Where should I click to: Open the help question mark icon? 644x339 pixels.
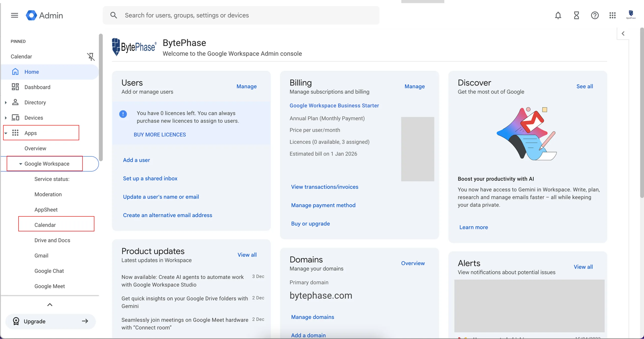(x=595, y=15)
